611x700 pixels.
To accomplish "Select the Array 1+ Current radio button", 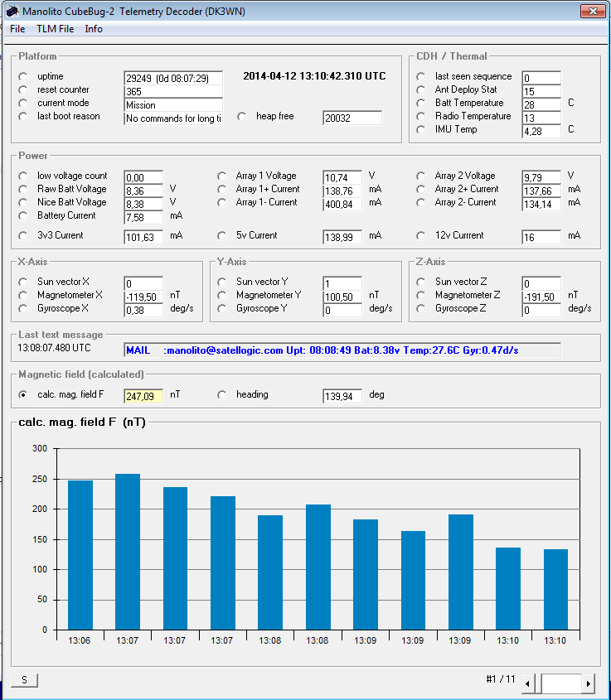I will point(222,189).
